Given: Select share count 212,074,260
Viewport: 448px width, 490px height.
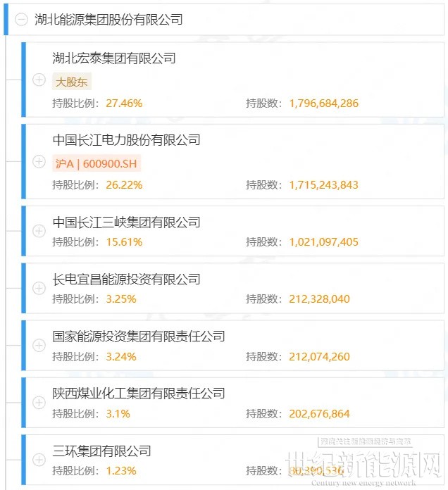Looking at the screenshot, I should tap(320, 356).
